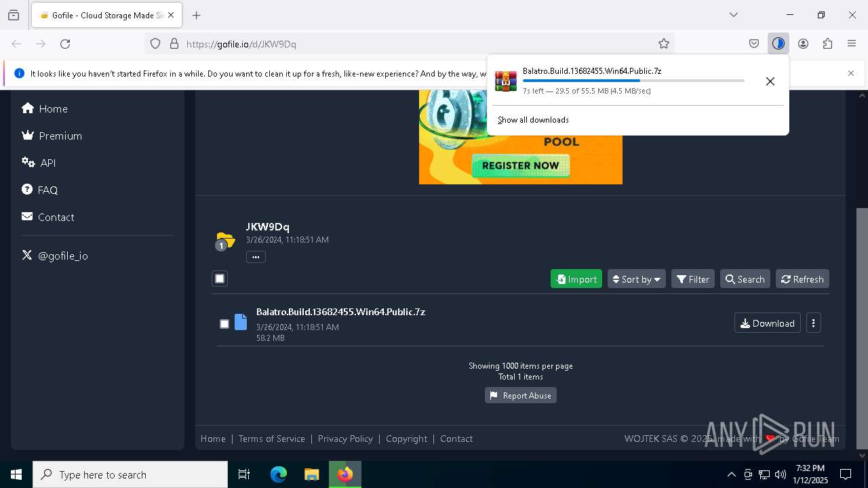Click REGISTER NOW on the ad banner
The height and width of the screenshot is (488, 868).
521,165
